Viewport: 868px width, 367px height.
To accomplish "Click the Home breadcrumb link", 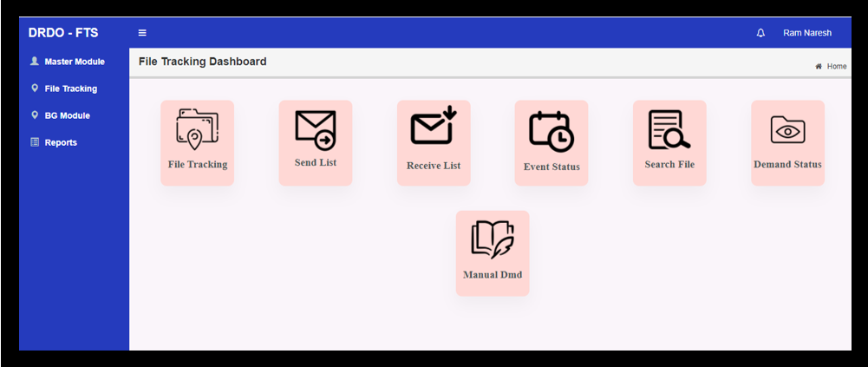I will tap(836, 67).
